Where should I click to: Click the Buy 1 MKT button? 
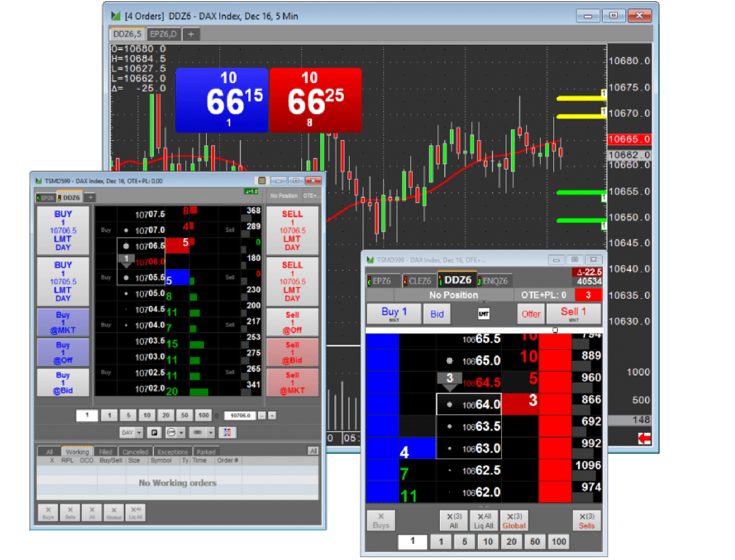click(394, 314)
